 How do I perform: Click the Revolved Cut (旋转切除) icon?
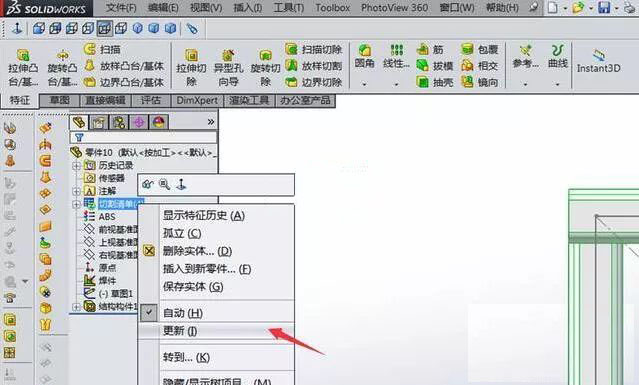(265, 55)
